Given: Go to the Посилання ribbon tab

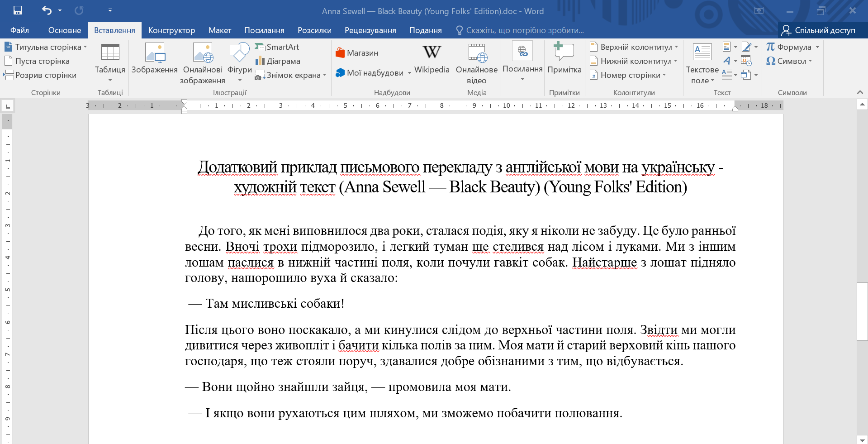Looking at the screenshot, I should click(264, 30).
